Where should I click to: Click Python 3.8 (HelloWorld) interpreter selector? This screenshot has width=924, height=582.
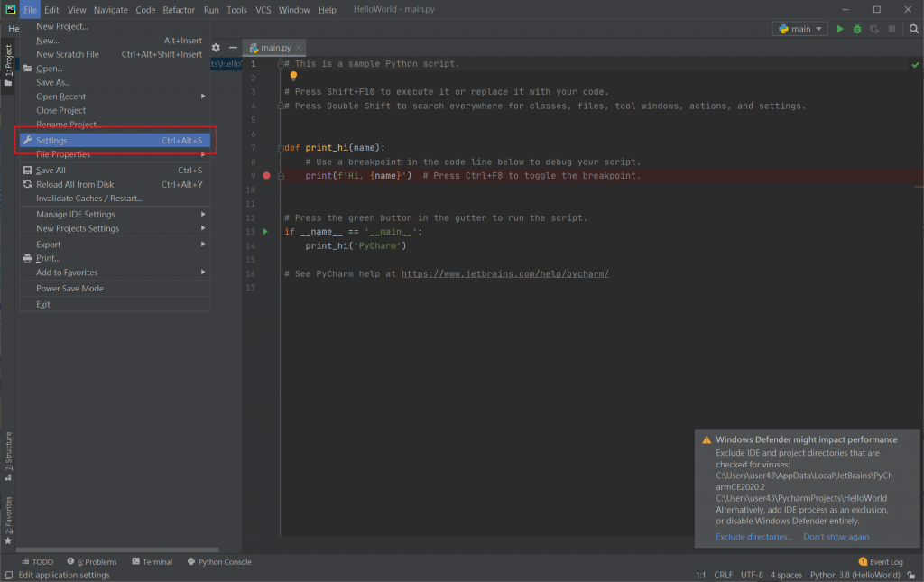point(855,576)
